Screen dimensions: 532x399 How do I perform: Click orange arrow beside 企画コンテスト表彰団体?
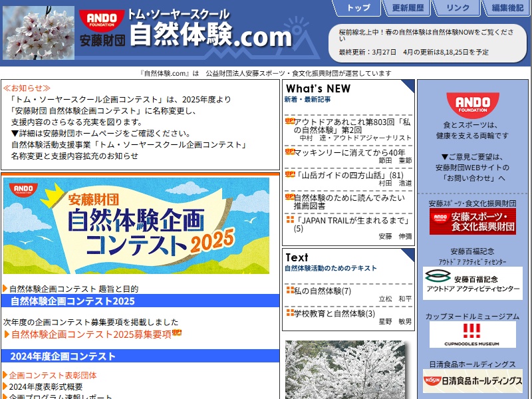(5, 375)
